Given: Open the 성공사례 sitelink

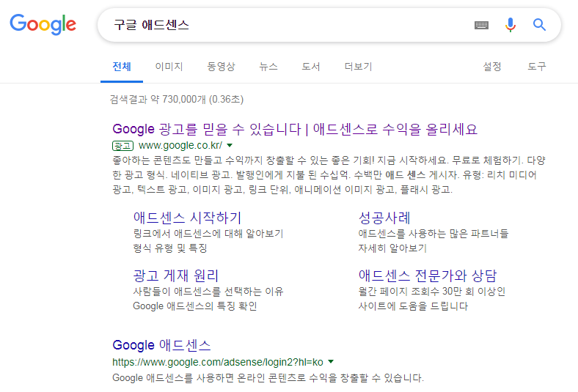Looking at the screenshot, I should coord(384,218).
